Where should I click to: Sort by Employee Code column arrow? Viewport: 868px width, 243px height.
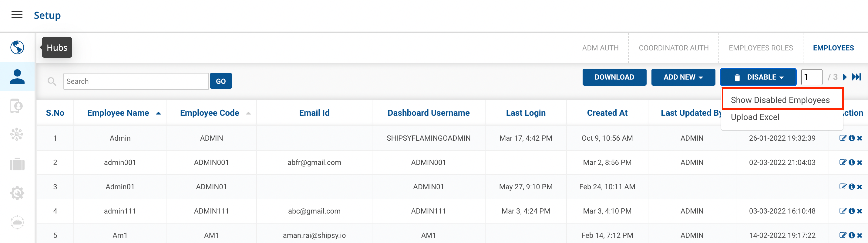pyautogui.click(x=248, y=113)
